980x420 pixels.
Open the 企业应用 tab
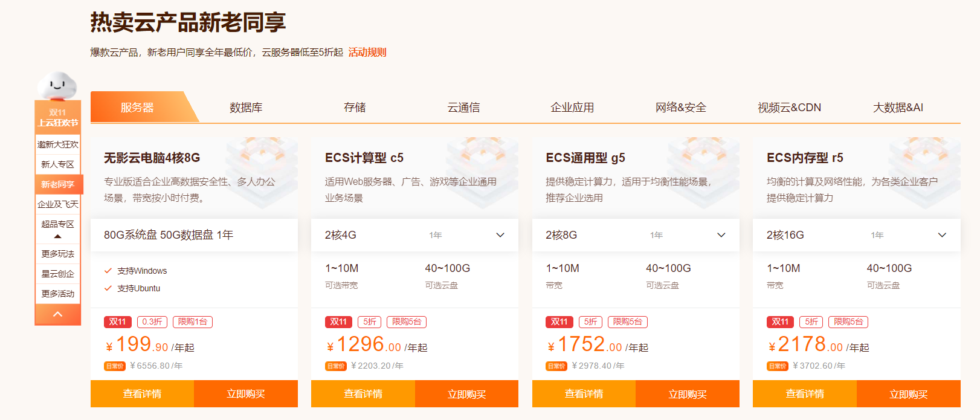572,108
